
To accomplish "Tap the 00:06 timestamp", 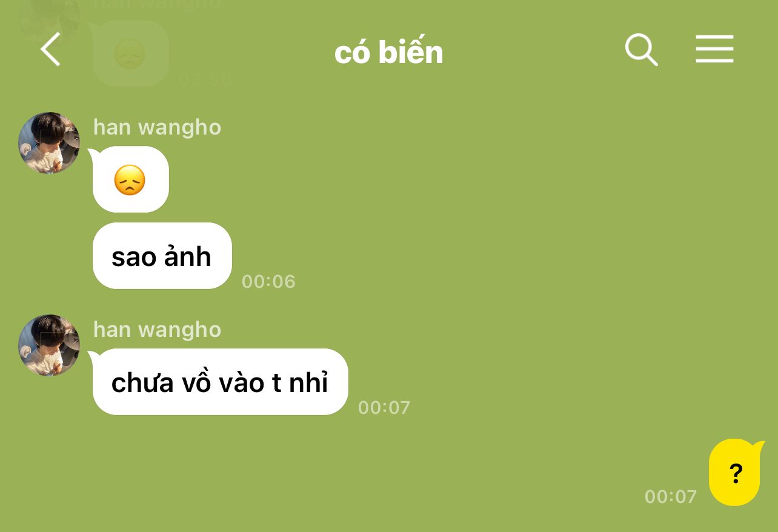I will [x=268, y=281].
